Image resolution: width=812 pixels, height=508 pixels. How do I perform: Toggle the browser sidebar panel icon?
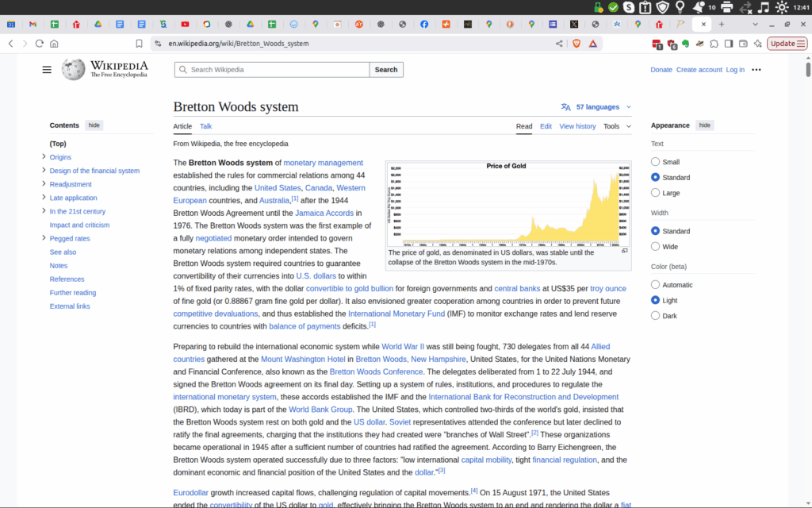coord(729,44)
